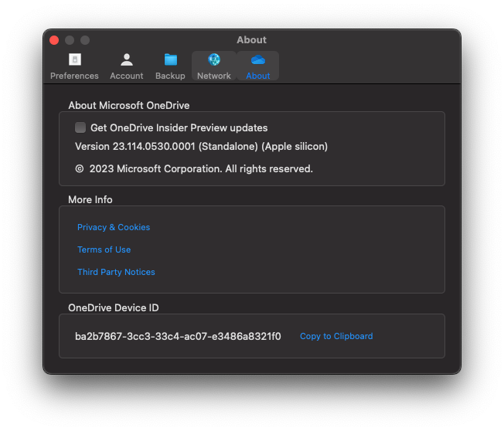This screenshot has height=431, width=504.
Task: Click the About Microsoft OneDrive heading
Action: tap(129, 105)
